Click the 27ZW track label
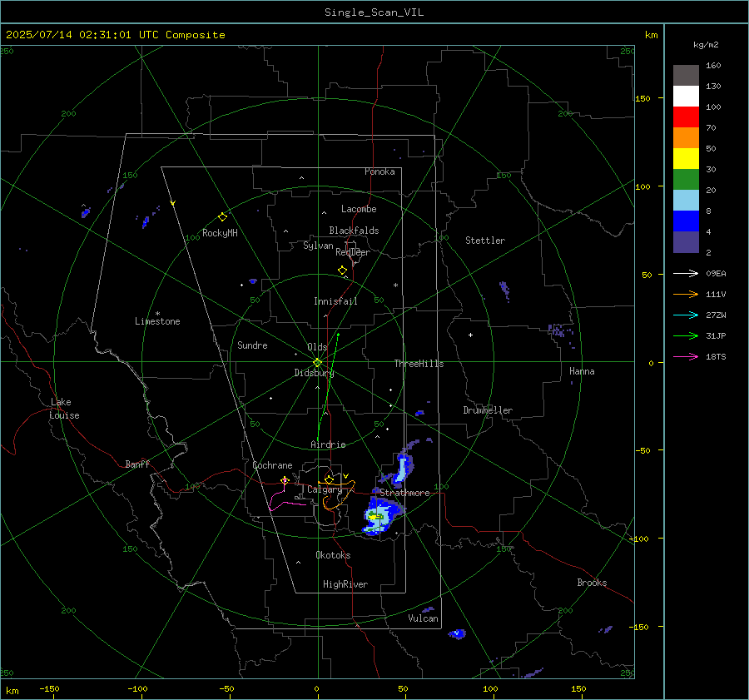This screenshot has height=700, width=749. point(716,315)
